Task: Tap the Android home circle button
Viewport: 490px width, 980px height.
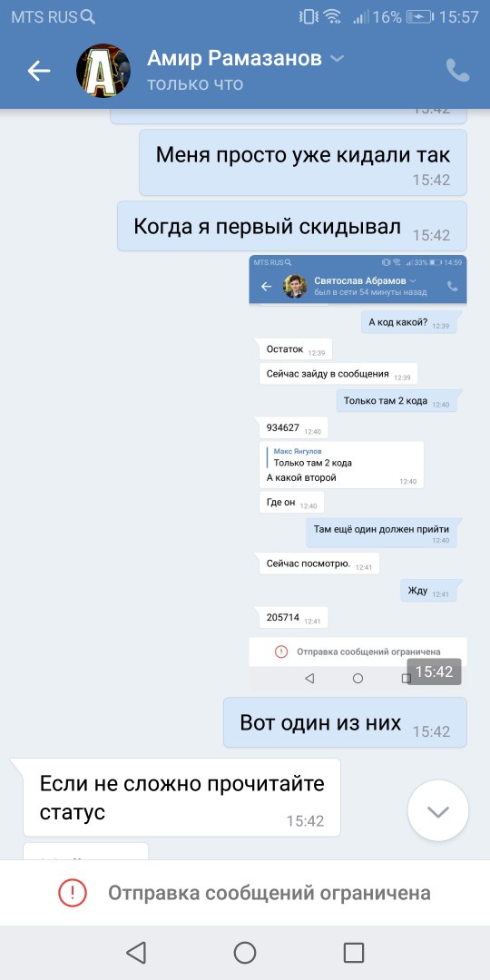Action: (245, 953)
